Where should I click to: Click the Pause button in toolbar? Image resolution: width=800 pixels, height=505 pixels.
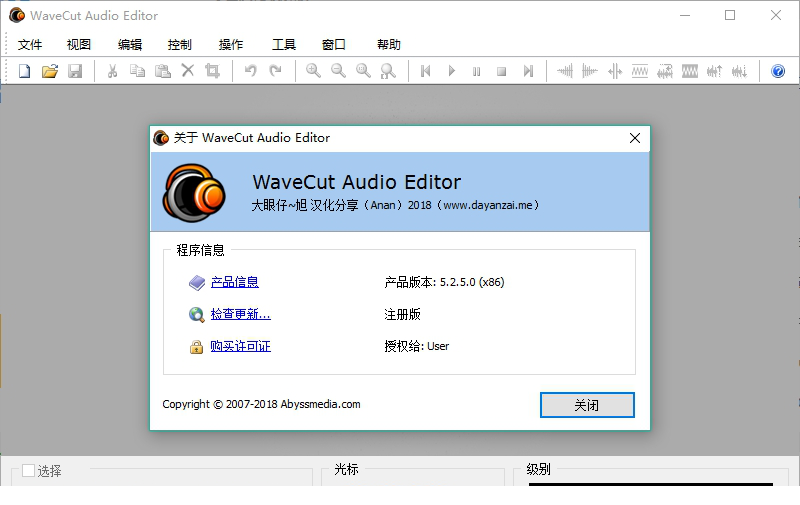[476, 71]
